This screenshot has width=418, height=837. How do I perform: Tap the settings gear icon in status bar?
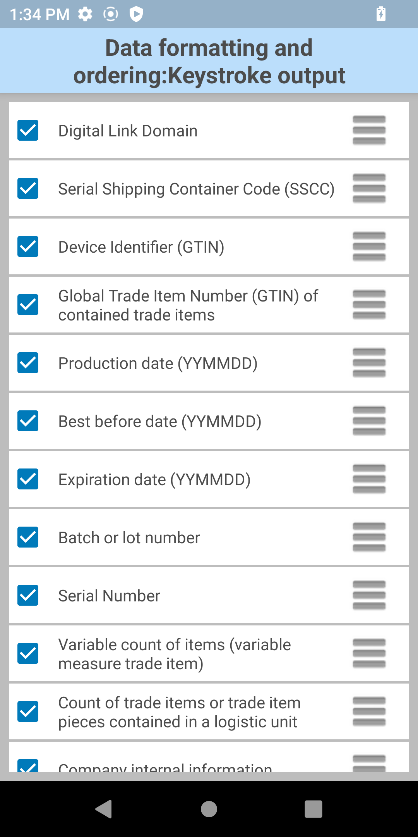click(85, 14)
